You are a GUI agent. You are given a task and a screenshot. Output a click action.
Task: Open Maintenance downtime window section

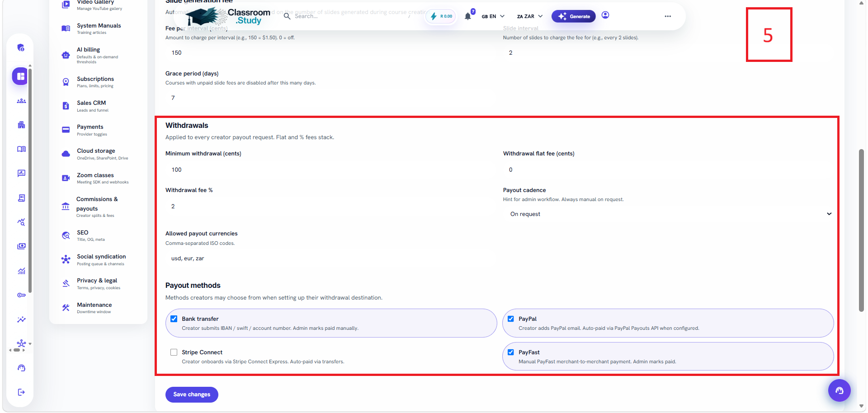click(x=98, y=308)
